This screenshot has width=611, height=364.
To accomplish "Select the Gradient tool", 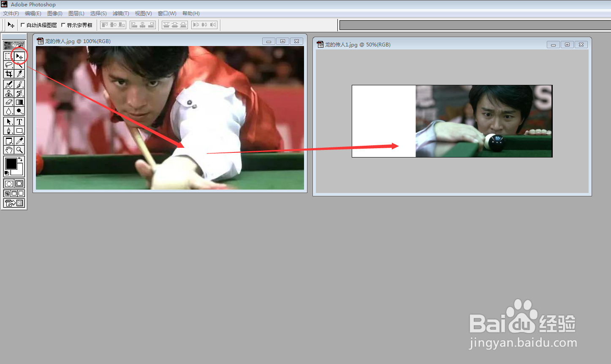I will point(19,103).
